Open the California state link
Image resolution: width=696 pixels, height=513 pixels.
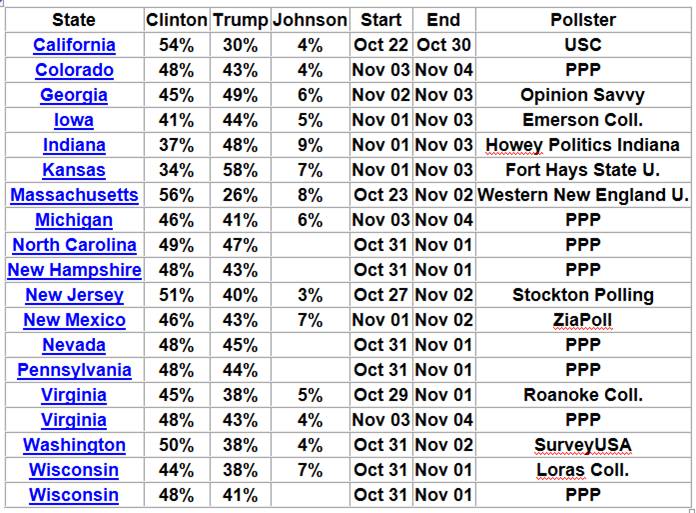74,45
